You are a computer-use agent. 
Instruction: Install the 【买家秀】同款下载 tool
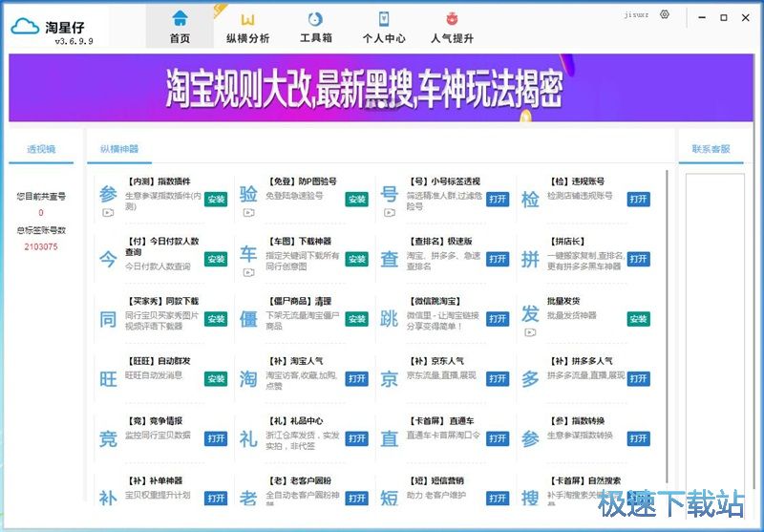pyautogui.click(x=216, y=319)
